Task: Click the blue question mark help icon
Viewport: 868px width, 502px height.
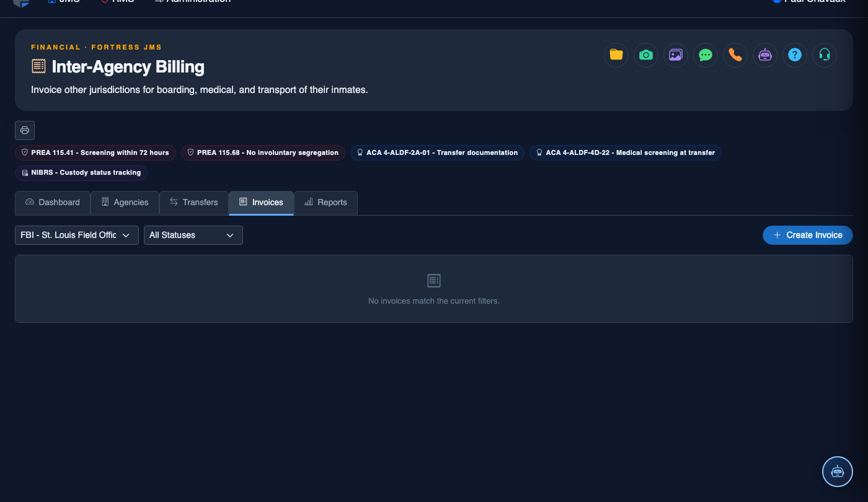Action: pyautogui.click(x=795, y=55)
